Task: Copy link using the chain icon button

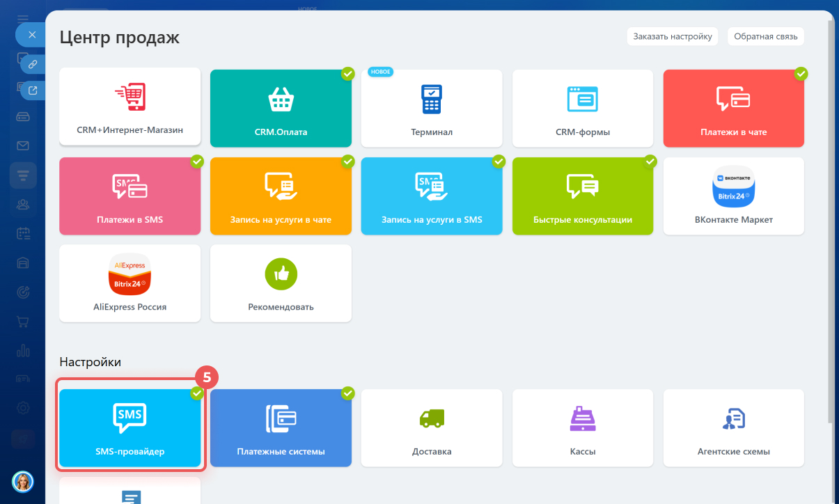Action: click(x=32, y=64)
